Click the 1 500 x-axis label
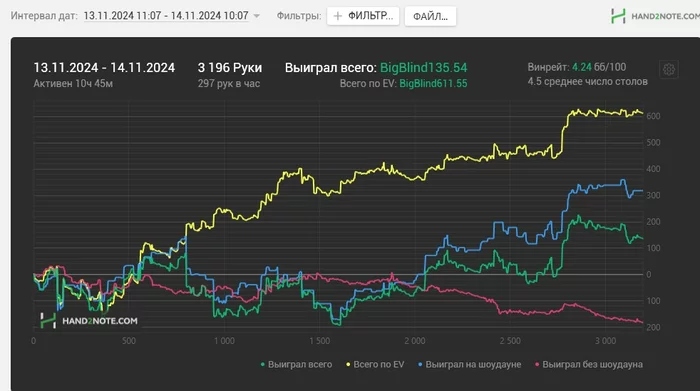700x391 pixels. click(320, 341)
